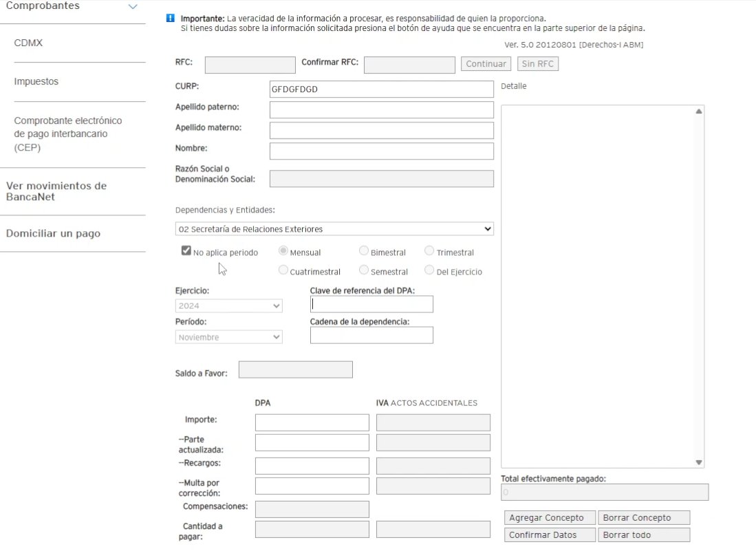This screenshot has width=756, height=560.
Task: Collapse the Comprobantes section chevron
Action: click(x=133, y=7)
